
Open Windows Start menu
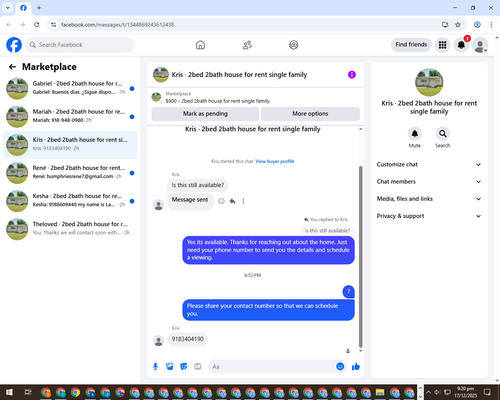[x=9, y=392]
